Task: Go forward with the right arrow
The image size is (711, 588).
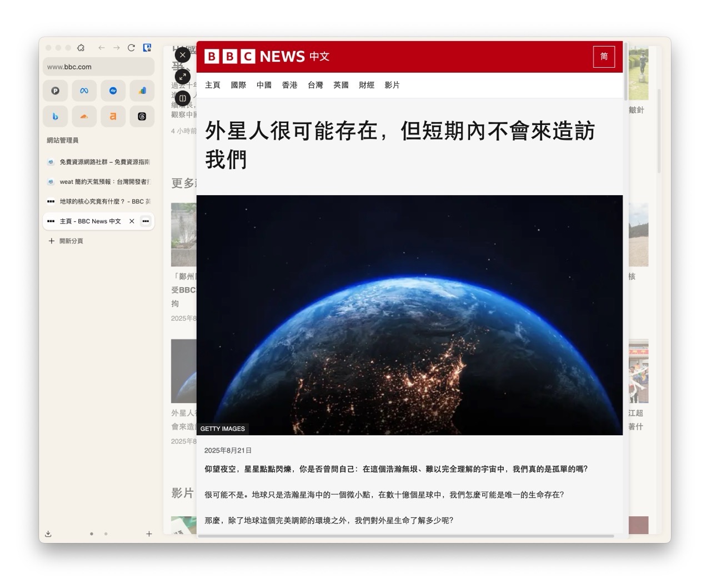Action: click(117, 48)
